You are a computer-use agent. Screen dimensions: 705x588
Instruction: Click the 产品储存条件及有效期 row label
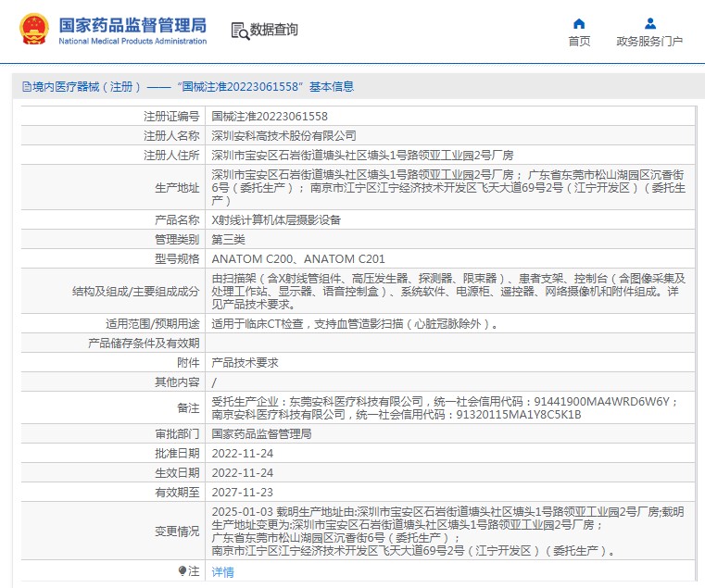pyautogui.click(x=144, y=343)
